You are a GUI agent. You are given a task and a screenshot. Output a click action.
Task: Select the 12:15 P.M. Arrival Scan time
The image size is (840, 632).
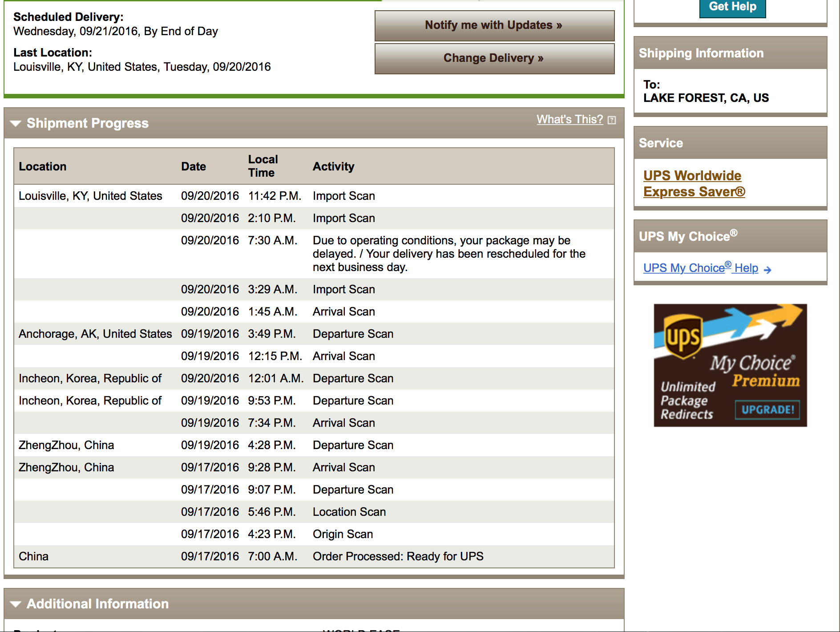275,356
